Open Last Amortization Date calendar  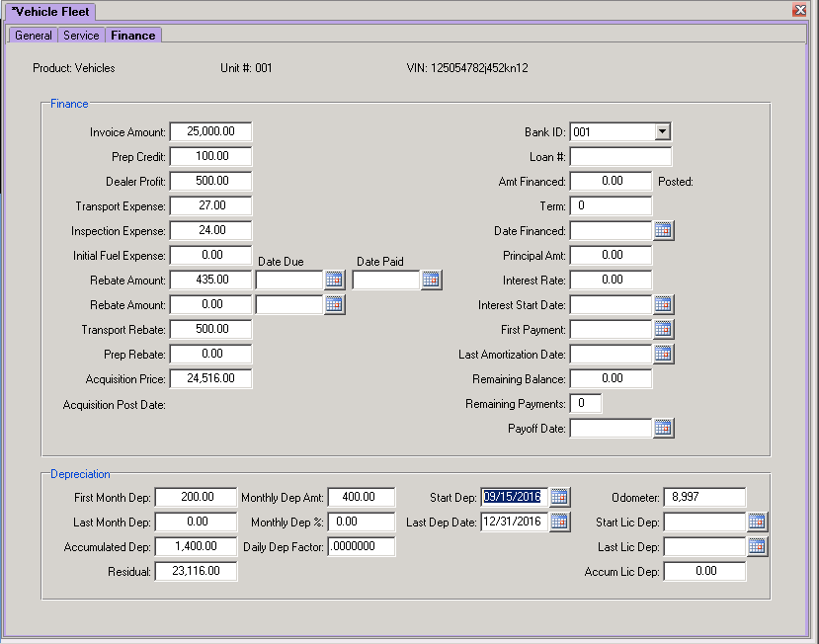pos(663,354)
